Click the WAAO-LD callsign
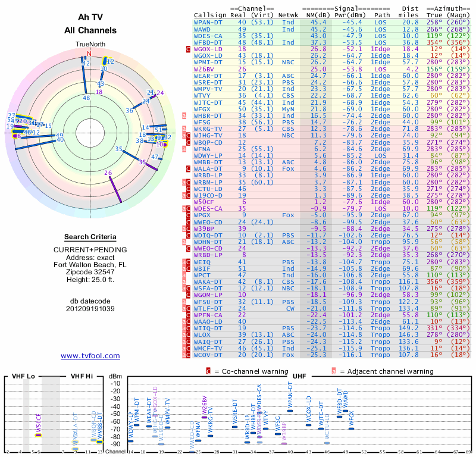 point(208,322)
